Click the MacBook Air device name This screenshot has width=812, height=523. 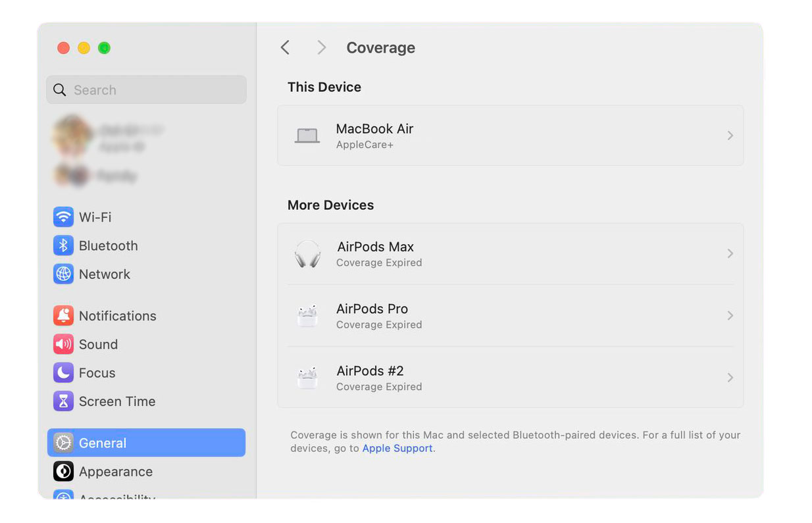374,129
